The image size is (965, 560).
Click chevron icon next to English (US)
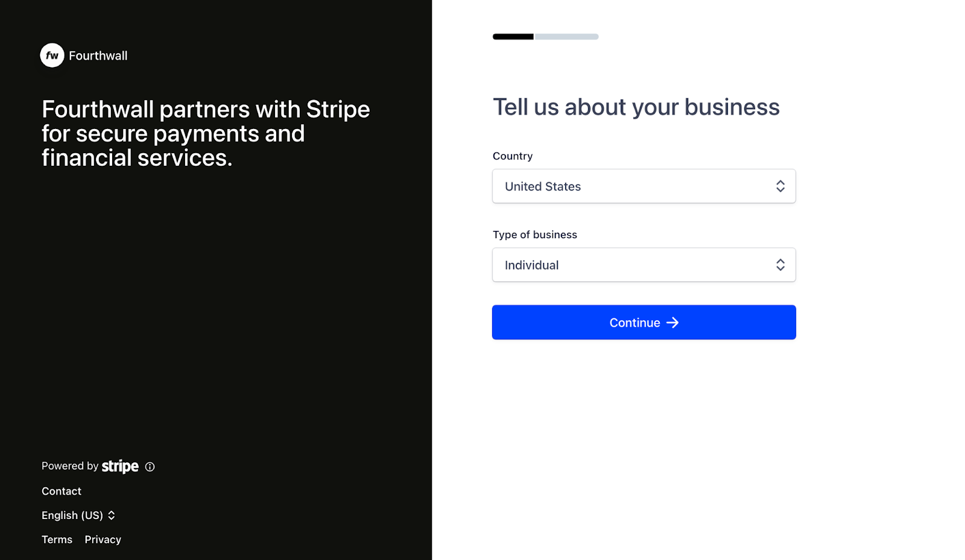[x=112, y=515]
